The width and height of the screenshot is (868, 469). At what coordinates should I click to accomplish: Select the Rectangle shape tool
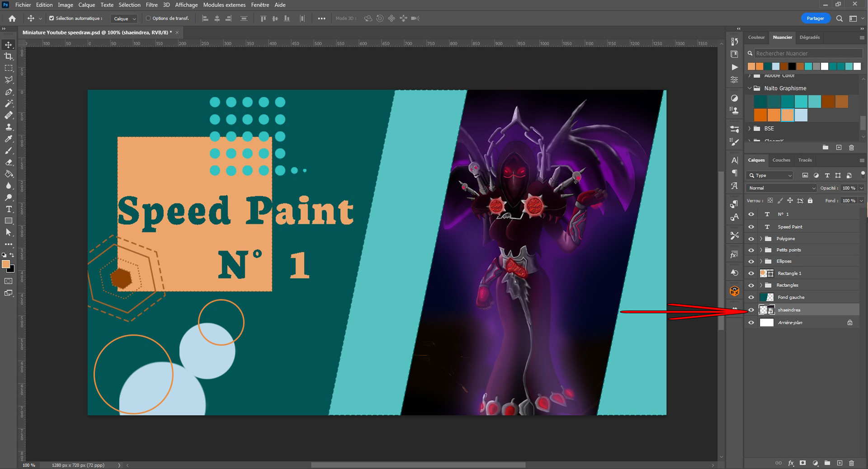pos(9,221)
